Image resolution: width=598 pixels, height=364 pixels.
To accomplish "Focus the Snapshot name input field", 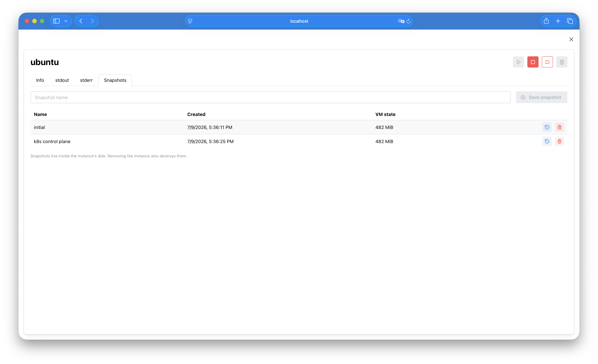I will click(270, 97).
